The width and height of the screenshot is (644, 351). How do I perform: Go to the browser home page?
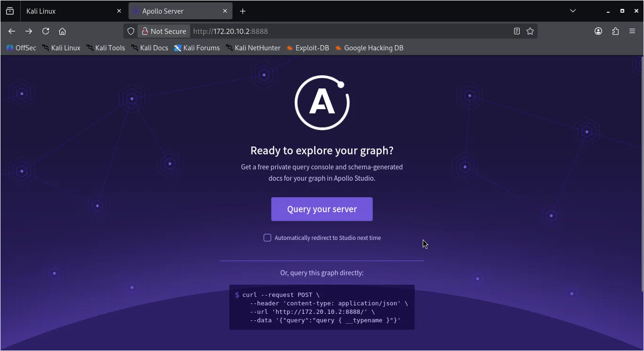62,31
